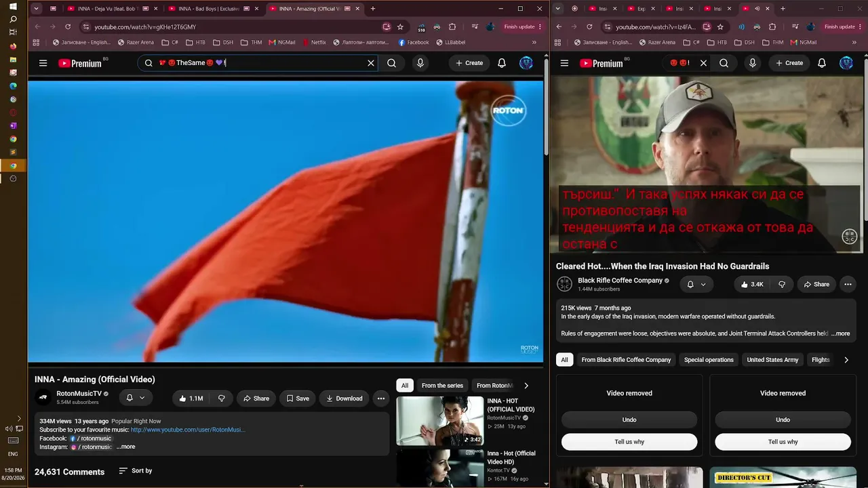Open Inna - Hot (Official Video HD) thumbnail

[x=440, y=468]
